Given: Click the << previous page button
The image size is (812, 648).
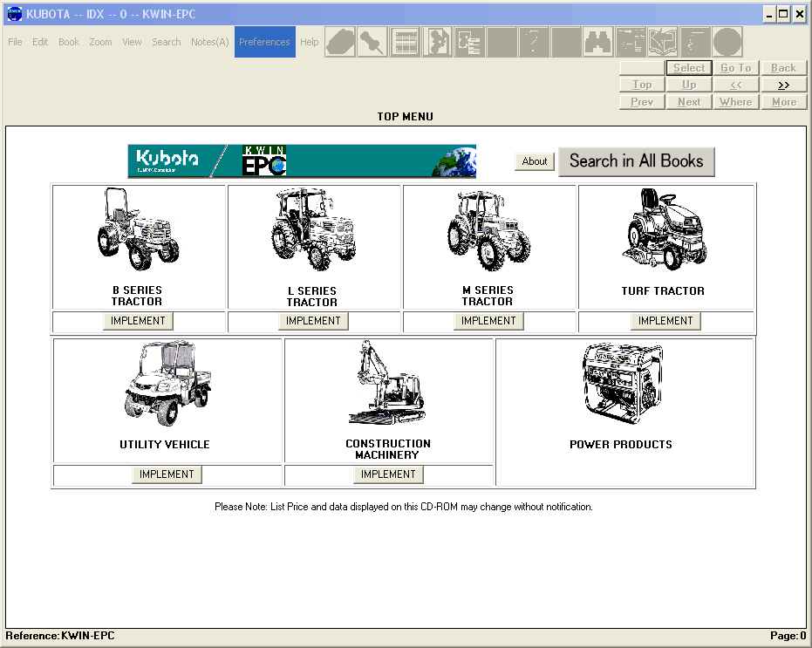Looking at the screenshot, I should click(736, 85).
